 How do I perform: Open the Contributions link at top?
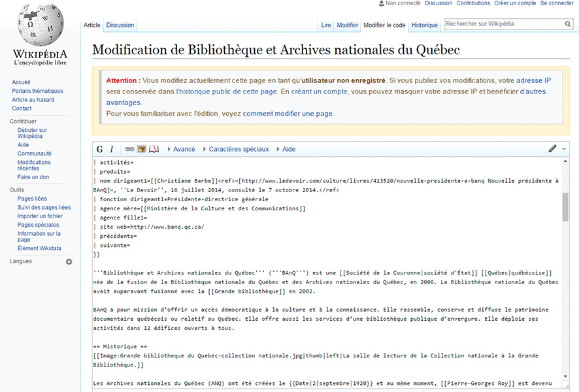(x=473, y=3)
